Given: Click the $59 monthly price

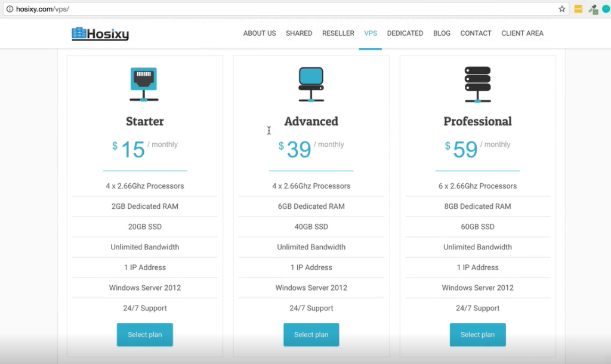Looking at the screenshot, I should [478, 149].
